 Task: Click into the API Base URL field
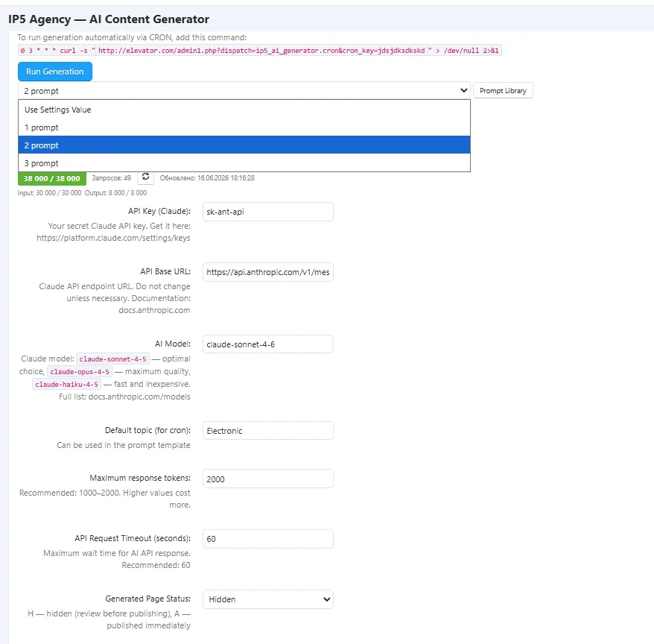tap(267, 272)
